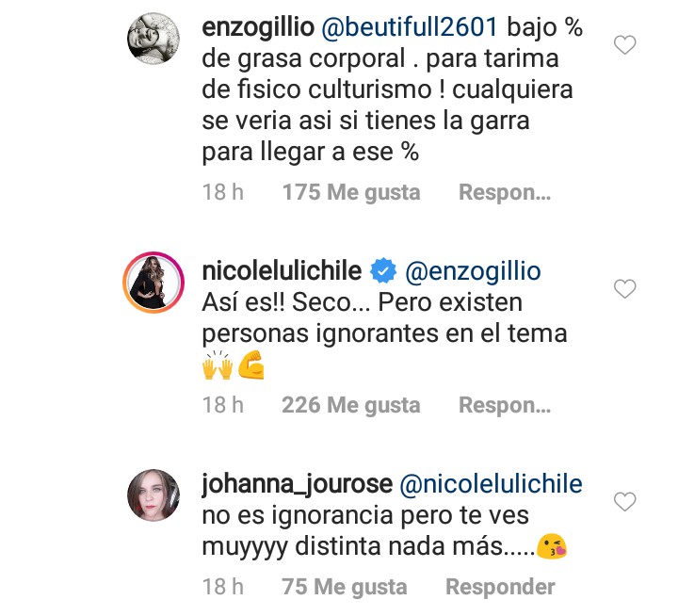678x616 pixels.
Task: Like enzogillio's comment with the heart
Action: pos(624,44)
